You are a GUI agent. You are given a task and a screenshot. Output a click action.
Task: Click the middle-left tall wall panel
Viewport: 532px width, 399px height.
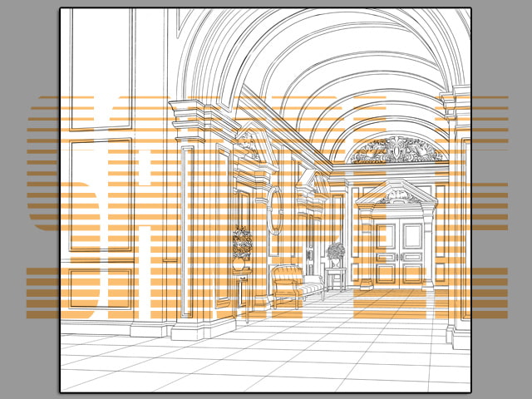100,195
